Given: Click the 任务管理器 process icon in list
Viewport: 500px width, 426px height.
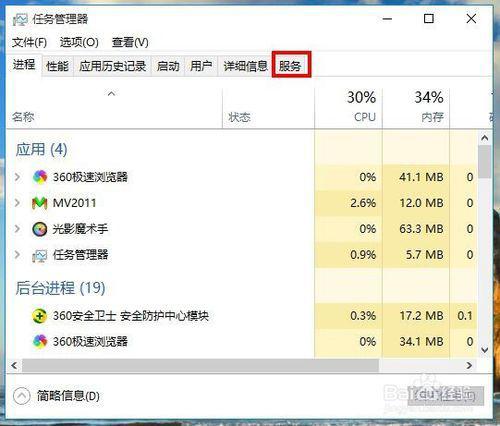Looking at the screenshot, I should [x=40, y=256].
